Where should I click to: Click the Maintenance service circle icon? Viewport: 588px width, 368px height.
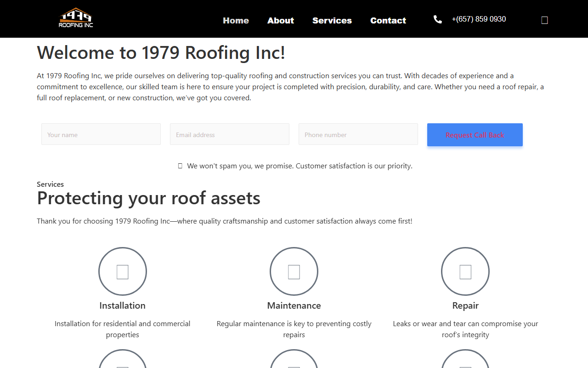pos(294,271)
